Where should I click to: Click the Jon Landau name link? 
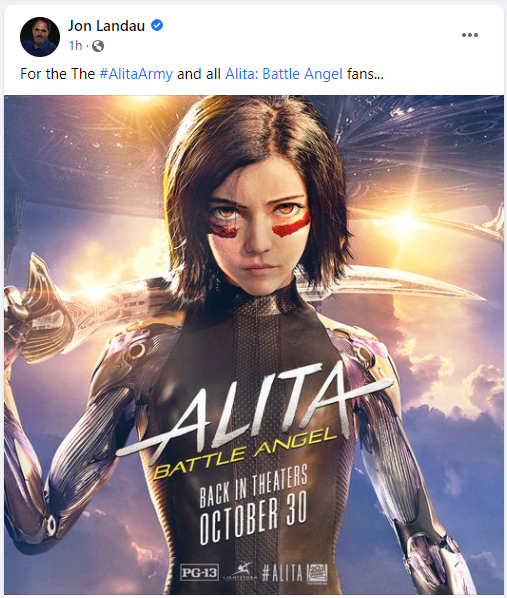coord(106,26)
